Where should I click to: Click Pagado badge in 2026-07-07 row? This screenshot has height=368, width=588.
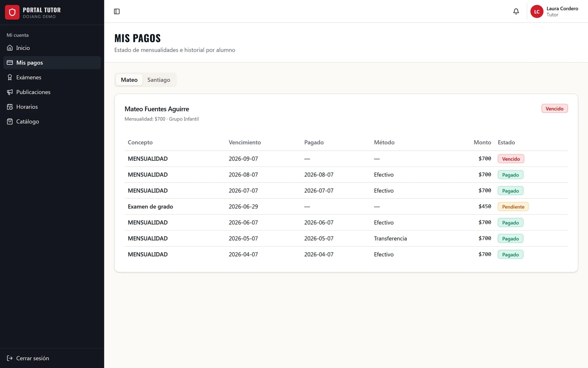pyautogui.click(x=510, y=190)
